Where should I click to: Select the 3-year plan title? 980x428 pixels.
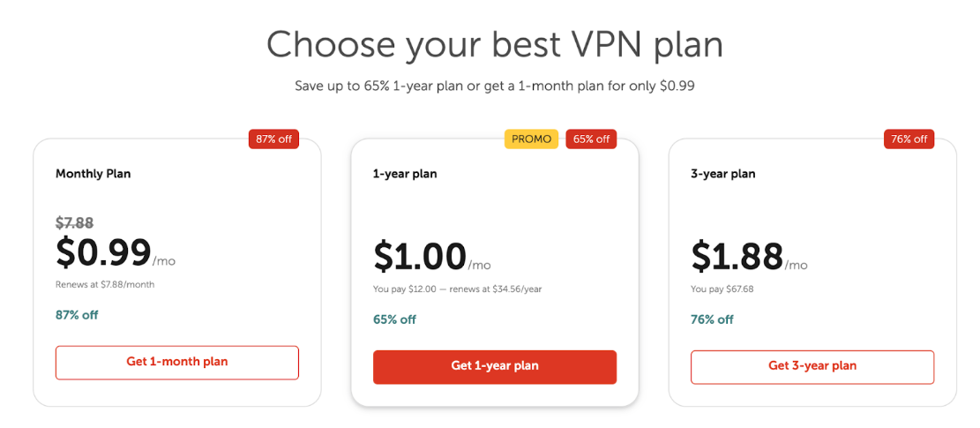722,174
